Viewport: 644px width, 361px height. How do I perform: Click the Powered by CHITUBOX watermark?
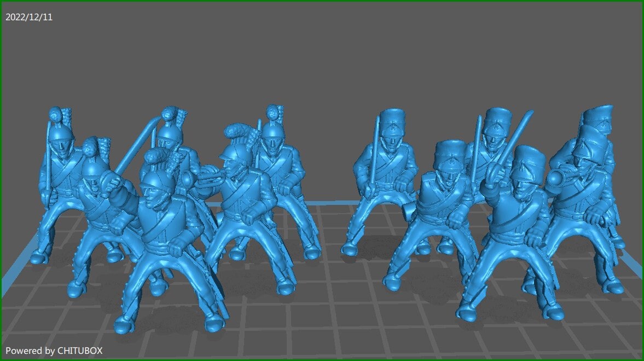click(x=55, y=351)
